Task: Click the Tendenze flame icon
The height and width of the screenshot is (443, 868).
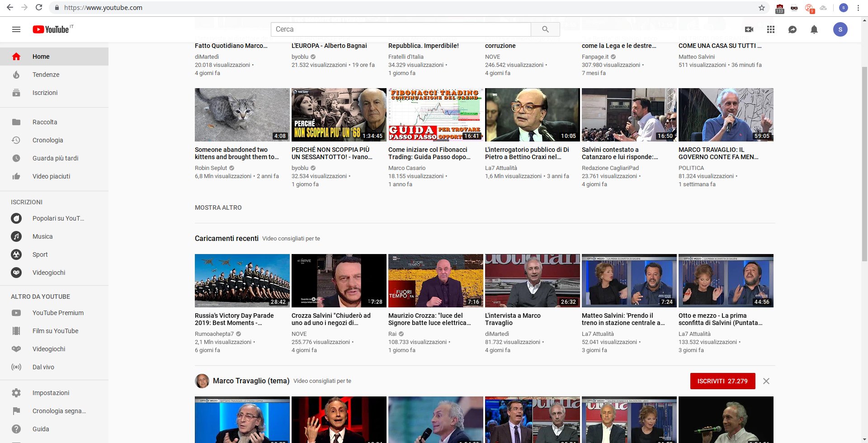Action: point(16,75)
